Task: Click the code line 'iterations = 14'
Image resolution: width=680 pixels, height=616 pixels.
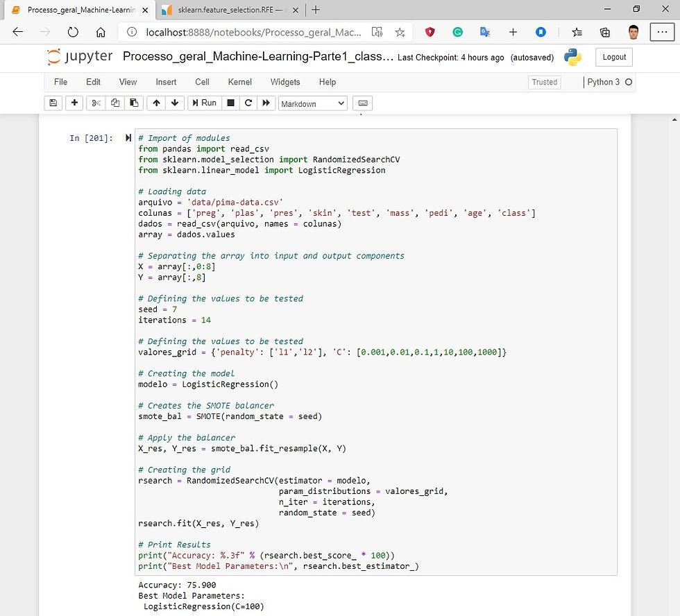Action: [174, 320]
